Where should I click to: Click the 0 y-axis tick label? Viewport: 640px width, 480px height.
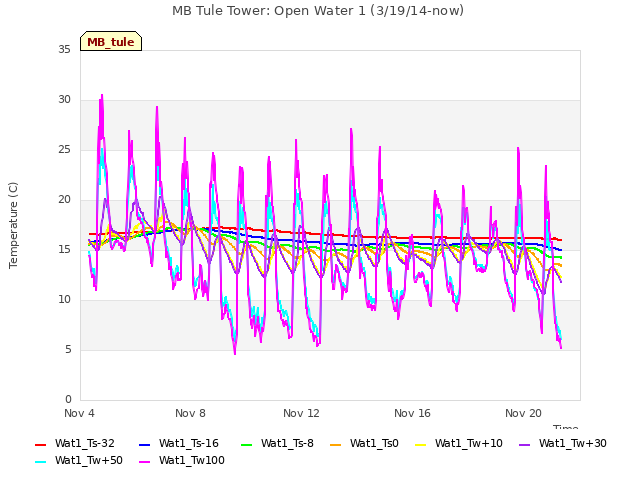[68, 400]
